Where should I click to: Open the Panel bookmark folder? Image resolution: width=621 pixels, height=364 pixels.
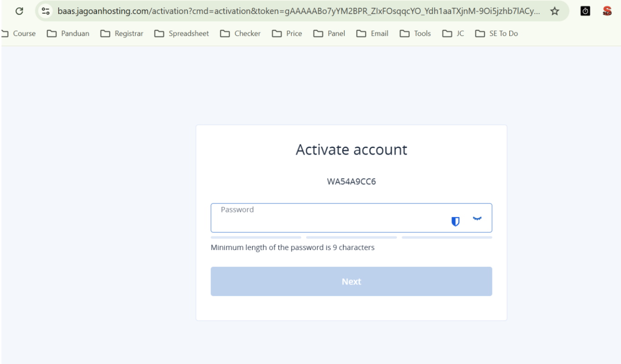pos(329,34)
